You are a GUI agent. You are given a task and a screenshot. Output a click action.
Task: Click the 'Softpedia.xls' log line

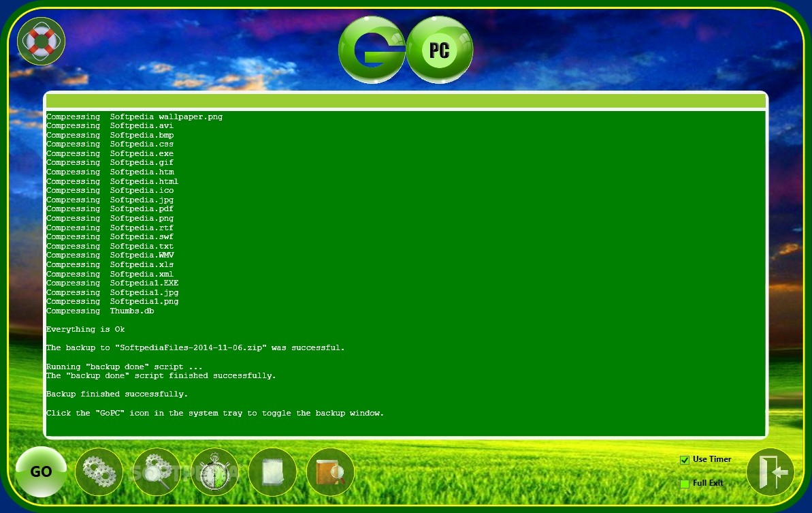click(110, 265)
